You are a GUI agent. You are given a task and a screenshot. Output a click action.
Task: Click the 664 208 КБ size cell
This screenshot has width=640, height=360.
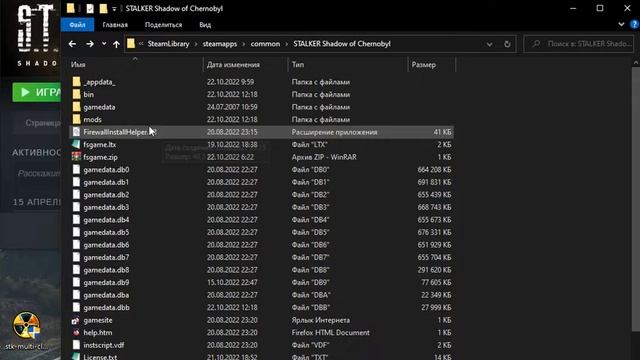pyautogui.click(x=434, y=170)
